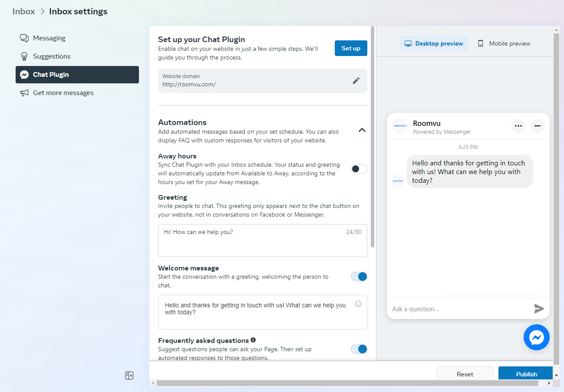Enable the Away hours toggle
Viewport: 564px width, 392px height.
click(359, 169)
